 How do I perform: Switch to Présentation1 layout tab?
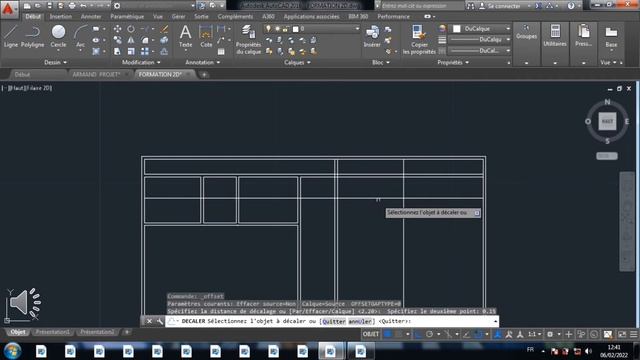(x=52, y=332)
